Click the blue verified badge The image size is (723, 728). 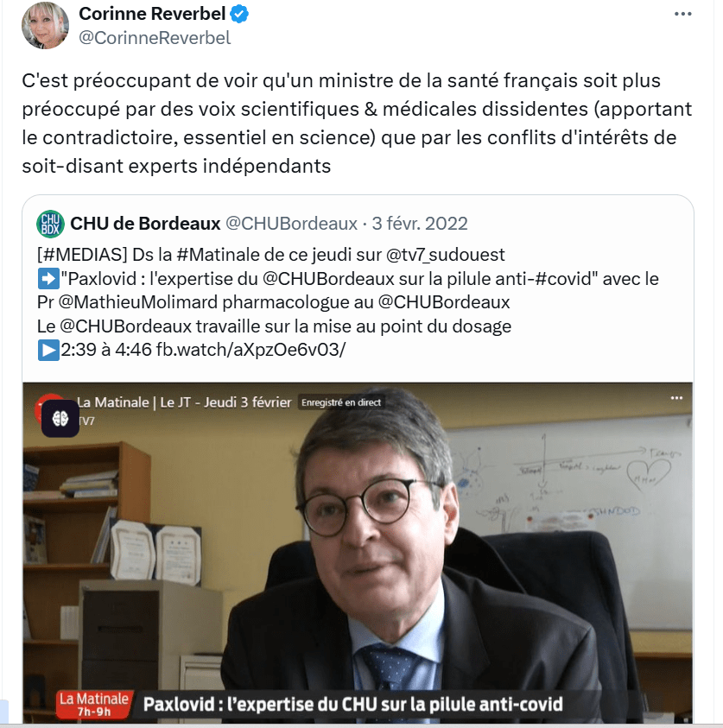tap(239, 14)
